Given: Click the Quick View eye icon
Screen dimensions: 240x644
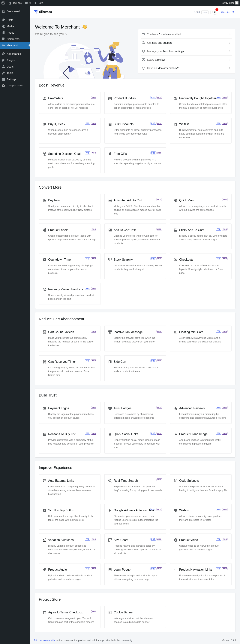Looking at the screenshot, I should tap(175, 201).
